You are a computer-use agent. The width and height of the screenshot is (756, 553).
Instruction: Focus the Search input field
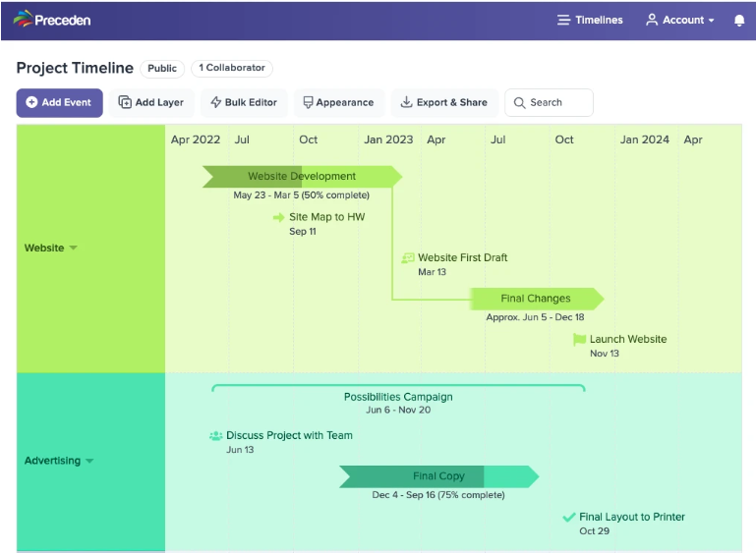(x=549, y=102)
